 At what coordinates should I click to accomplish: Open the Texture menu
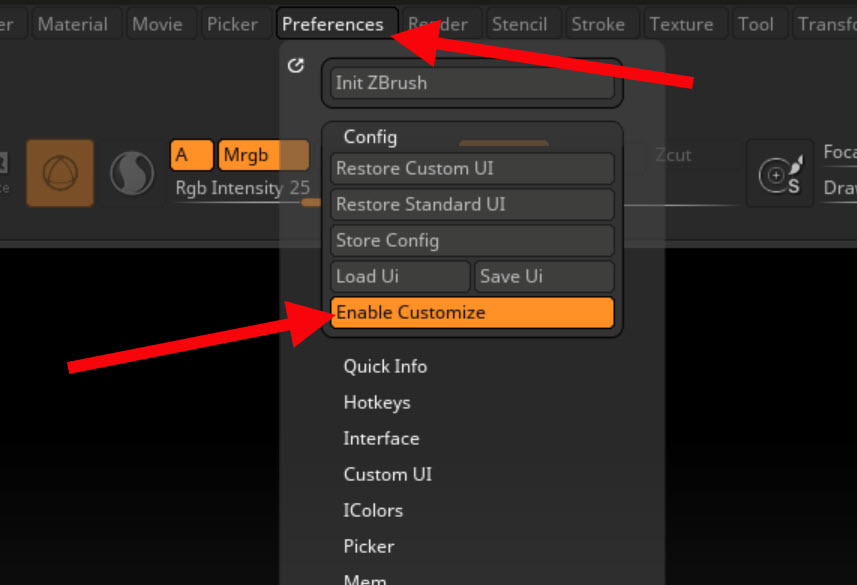[685, 24]
